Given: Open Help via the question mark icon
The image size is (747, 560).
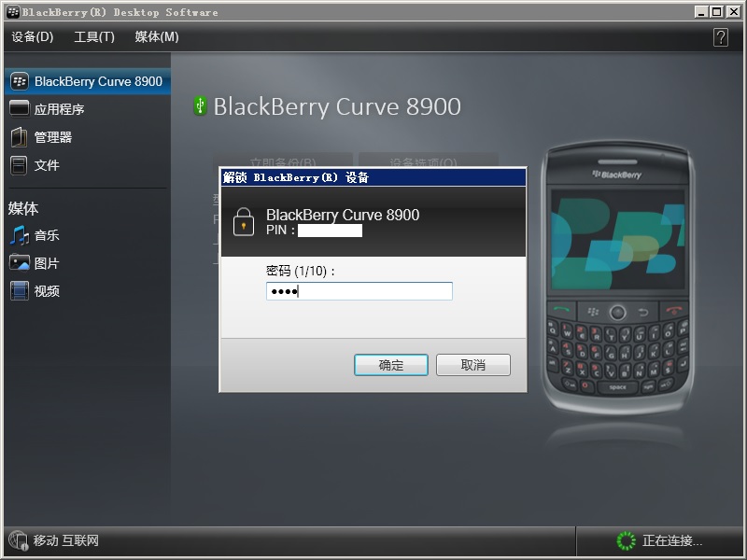Looking at the screenshot, I should click(719, 37).
